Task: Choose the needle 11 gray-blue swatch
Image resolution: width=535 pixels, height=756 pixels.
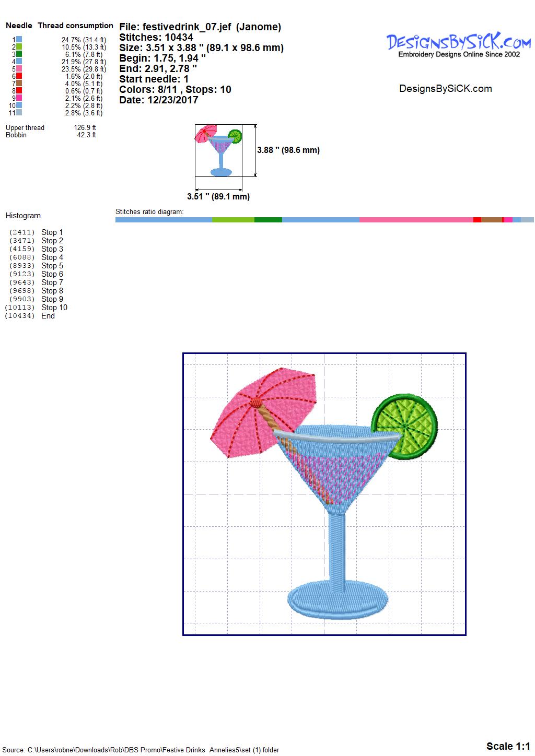Action: tap(19, 113)
